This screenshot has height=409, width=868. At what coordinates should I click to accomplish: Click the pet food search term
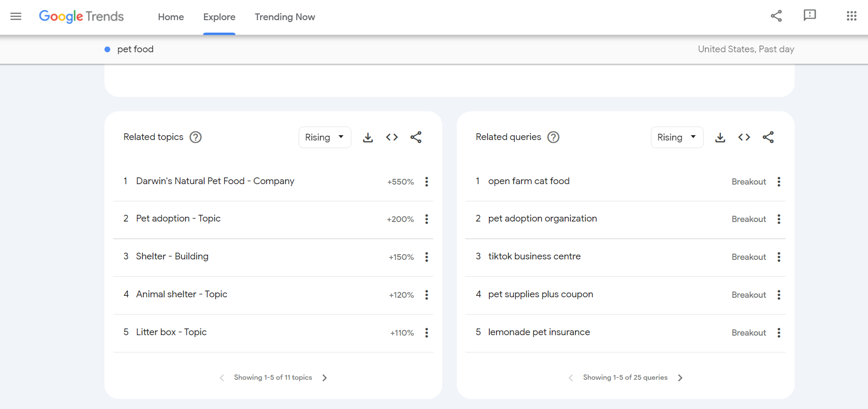point(135,49)
